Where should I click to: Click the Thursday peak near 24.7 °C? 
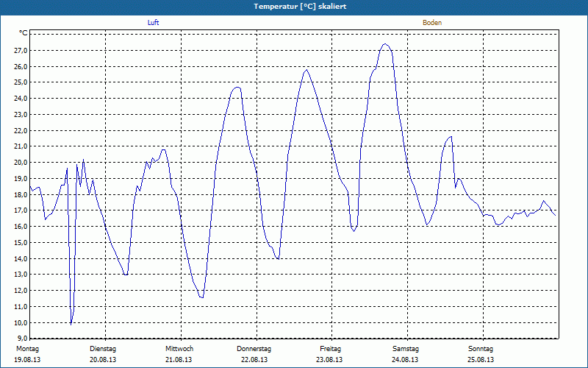[x=237, y=88]
